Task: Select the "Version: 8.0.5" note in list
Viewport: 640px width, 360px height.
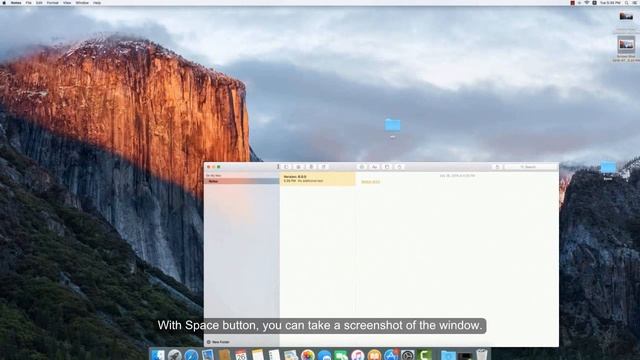Action: click(318, 179)
